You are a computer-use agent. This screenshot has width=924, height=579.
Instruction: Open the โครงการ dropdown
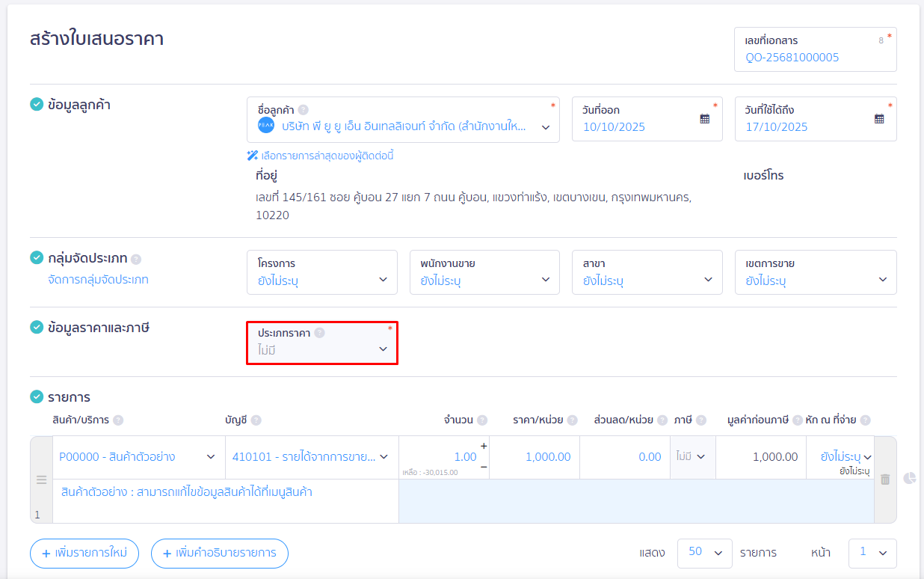pyautogui.click(x=322, y=273)
